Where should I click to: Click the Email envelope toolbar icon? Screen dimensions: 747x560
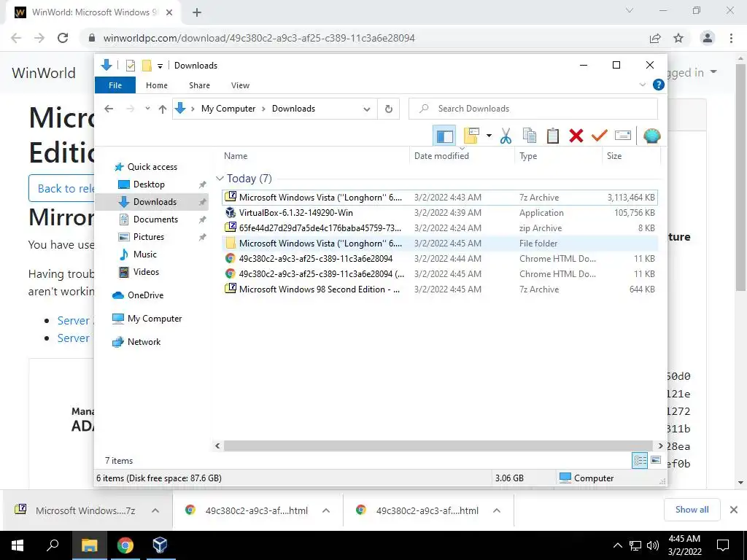pos(623,136)
